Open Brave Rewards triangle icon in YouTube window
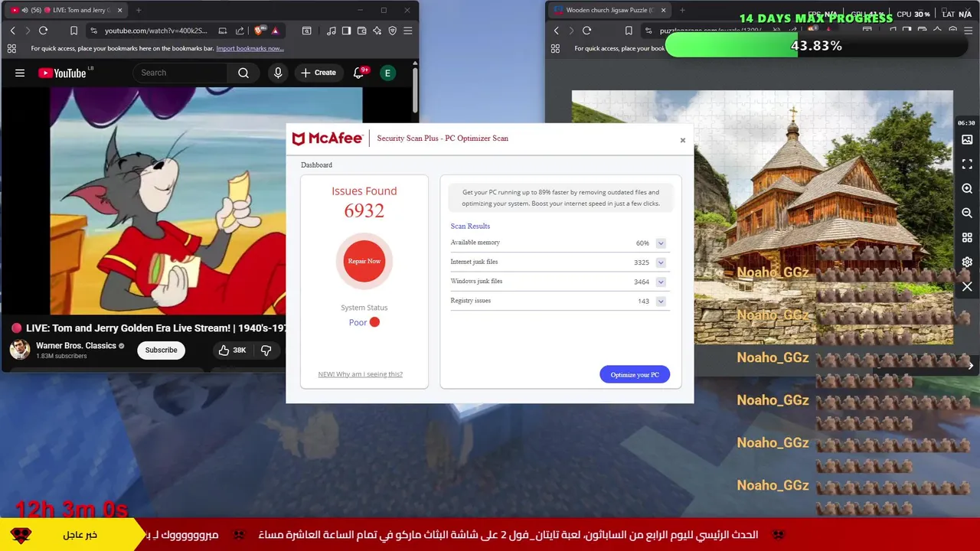 pos(275,31)
